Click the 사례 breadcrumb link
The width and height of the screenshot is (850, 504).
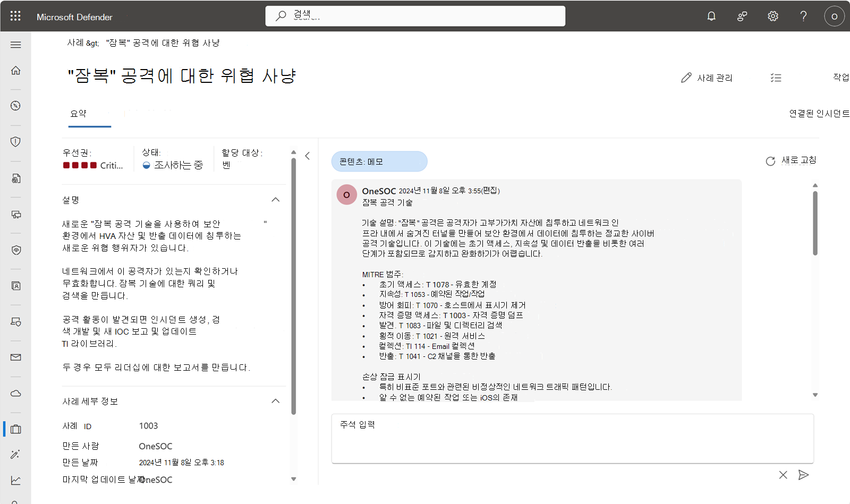(75, 43)
